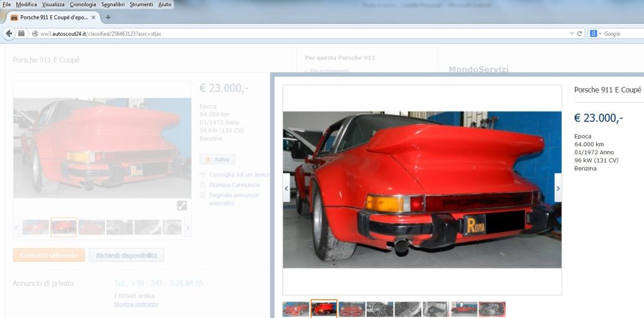The height and width of the screenshot is (318, 644).
Task: Open the File menu
Action: (x=6, y=4)
